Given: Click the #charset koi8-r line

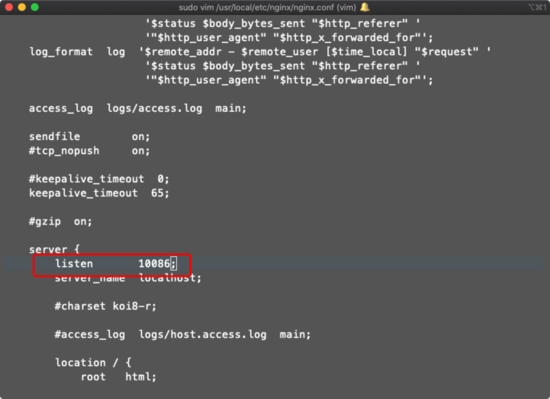Looking at the screenshot, I should pyautogui.click(x=106, y=306).
